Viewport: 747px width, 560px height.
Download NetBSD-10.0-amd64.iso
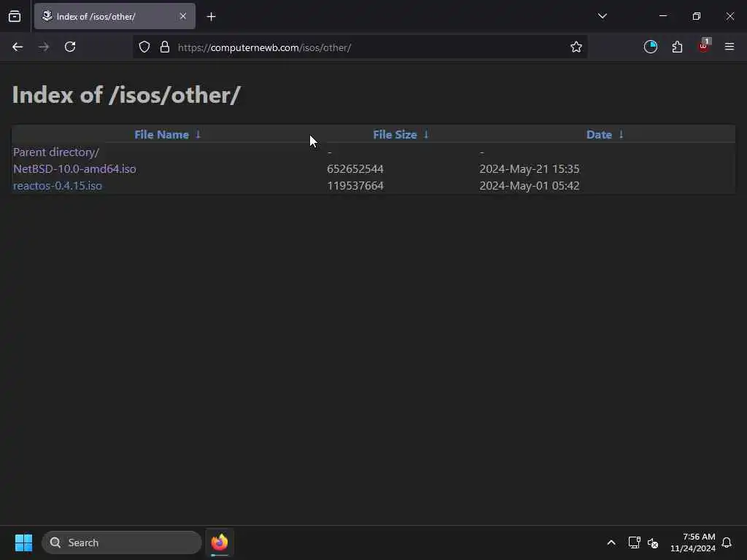74,169
